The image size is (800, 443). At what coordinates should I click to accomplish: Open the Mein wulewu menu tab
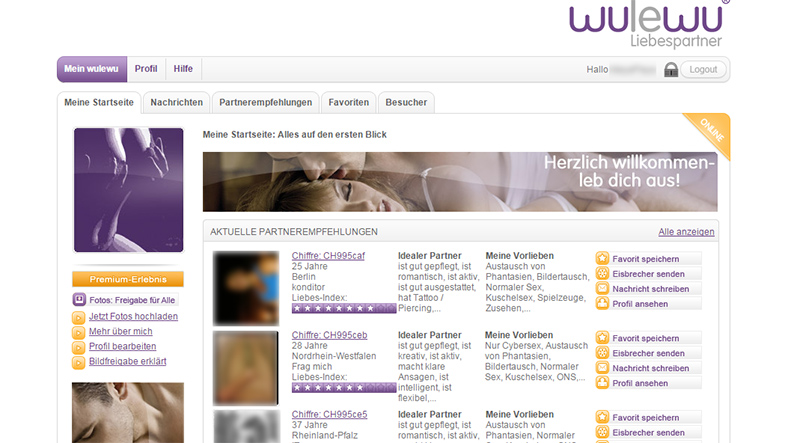(92, 69)
